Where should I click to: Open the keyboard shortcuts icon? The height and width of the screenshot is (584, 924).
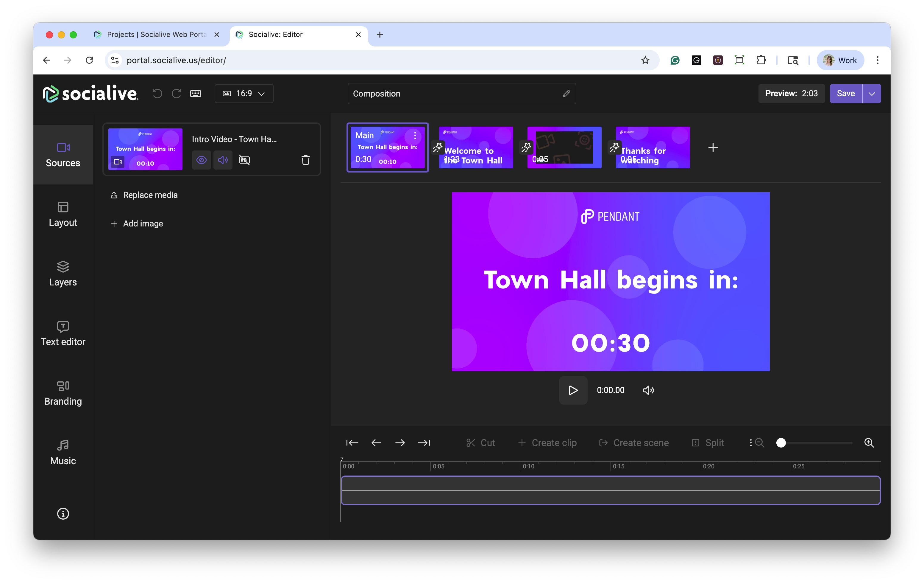196,93
